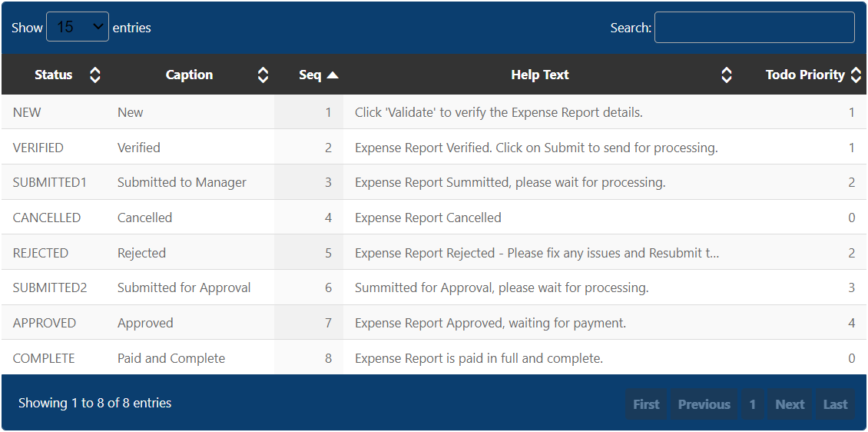Open the Show entries count dropdown

(x=78, y=27)
